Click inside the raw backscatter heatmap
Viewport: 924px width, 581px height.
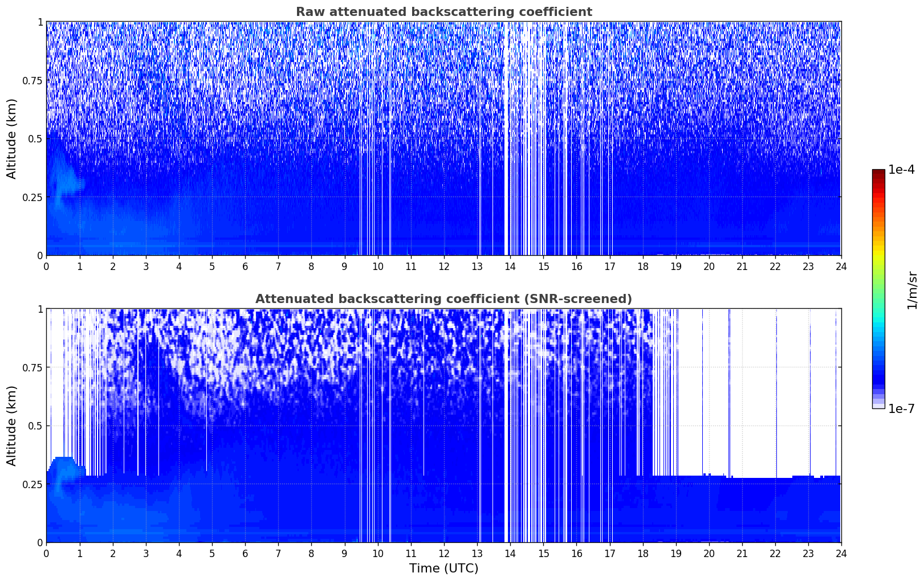click(x=443, y=138)
